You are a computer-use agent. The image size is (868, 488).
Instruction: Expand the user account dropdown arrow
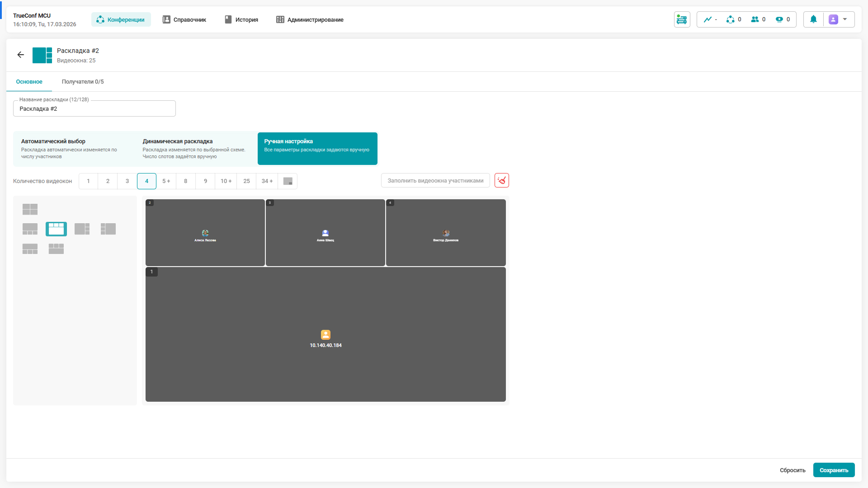pos(845,19)
